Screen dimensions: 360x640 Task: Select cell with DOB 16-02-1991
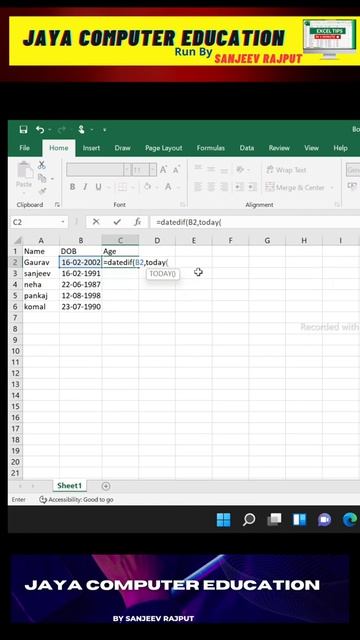coord(81,273)
